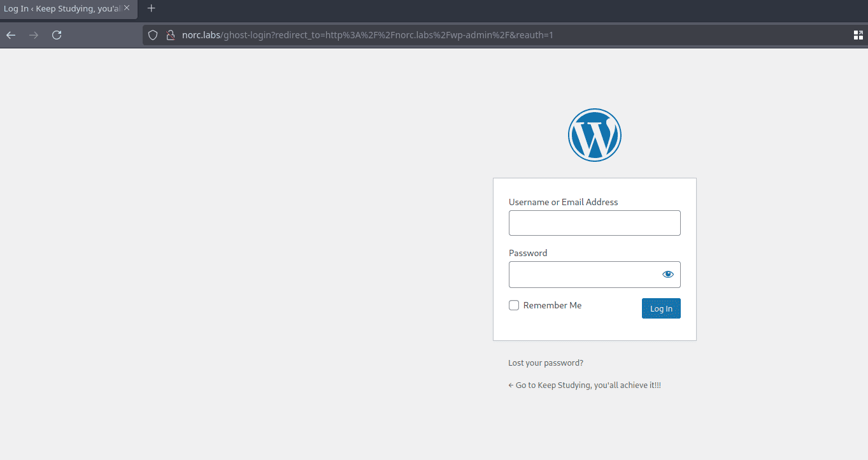Open the Lost your password? link
The width and height of the screenshot is (868, 460).
coord(546,363)
